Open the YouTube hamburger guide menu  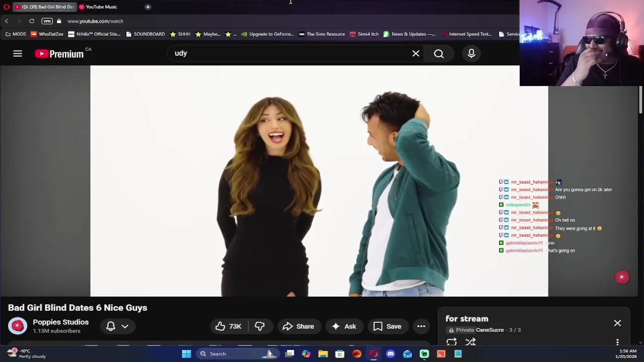pos(18,53)
